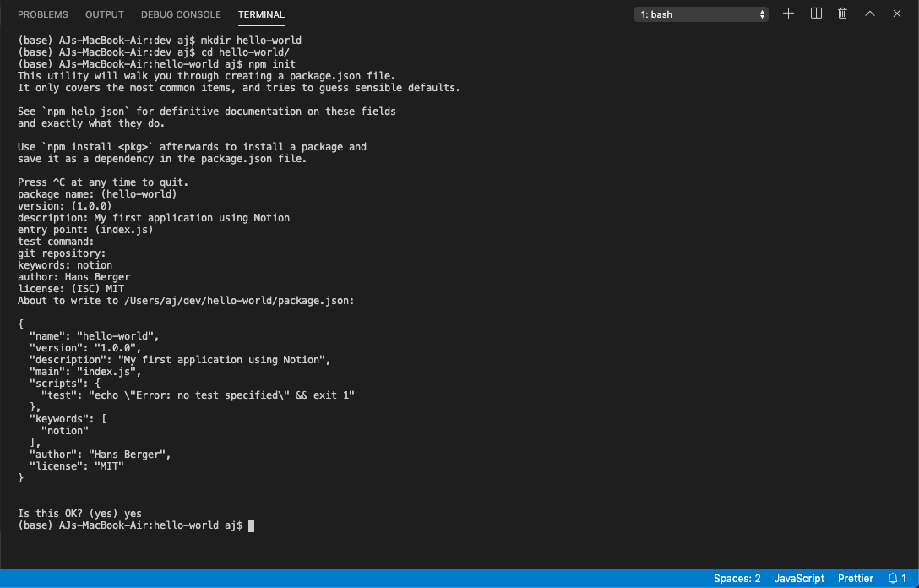
Task: Split the terminal pane
Action: pyautogui.click(x=816, y=14)
